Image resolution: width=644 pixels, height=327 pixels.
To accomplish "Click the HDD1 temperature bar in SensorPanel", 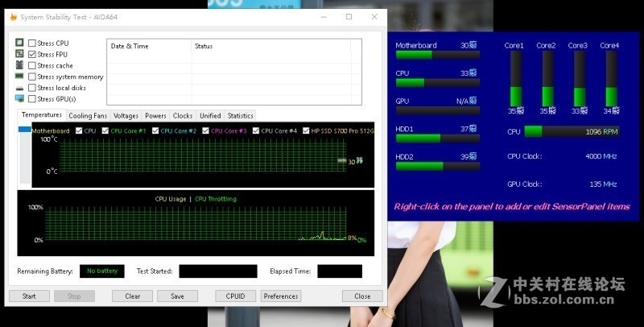I will (x=438, y=139).
